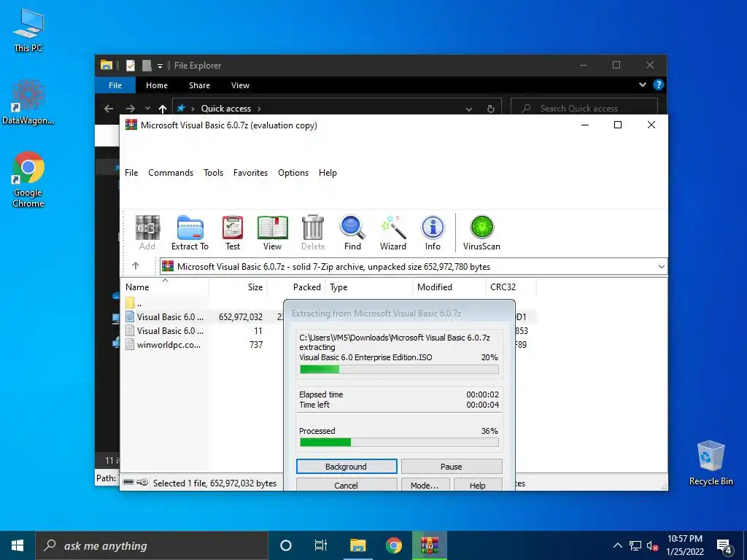The width and height of the screenshot is (747, 560).
Task: Open File Explorer recent locations dropdown
Action: [x=147, y=109]
